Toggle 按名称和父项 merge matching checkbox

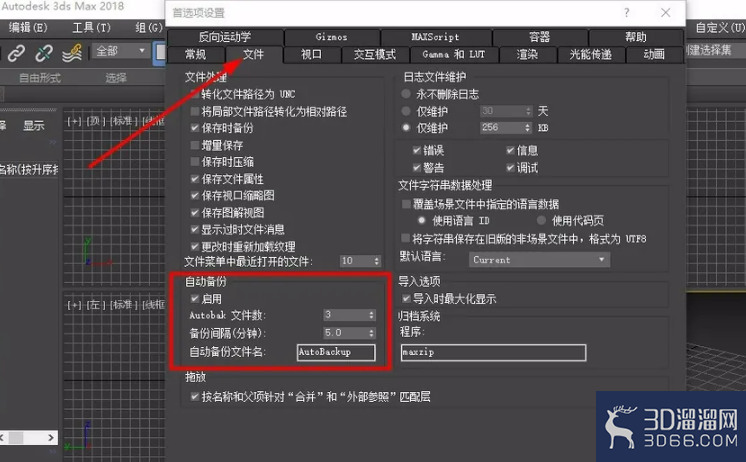pos(195,396)
